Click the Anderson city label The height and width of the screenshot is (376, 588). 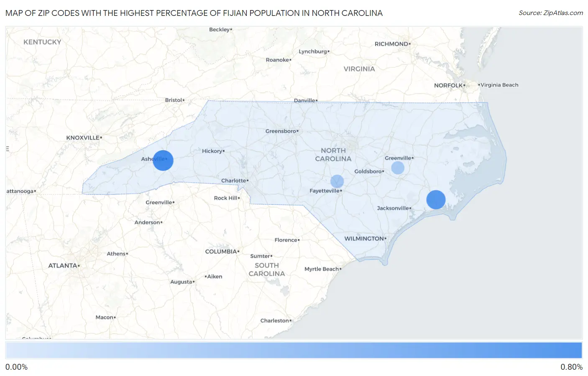click(147, 223)
